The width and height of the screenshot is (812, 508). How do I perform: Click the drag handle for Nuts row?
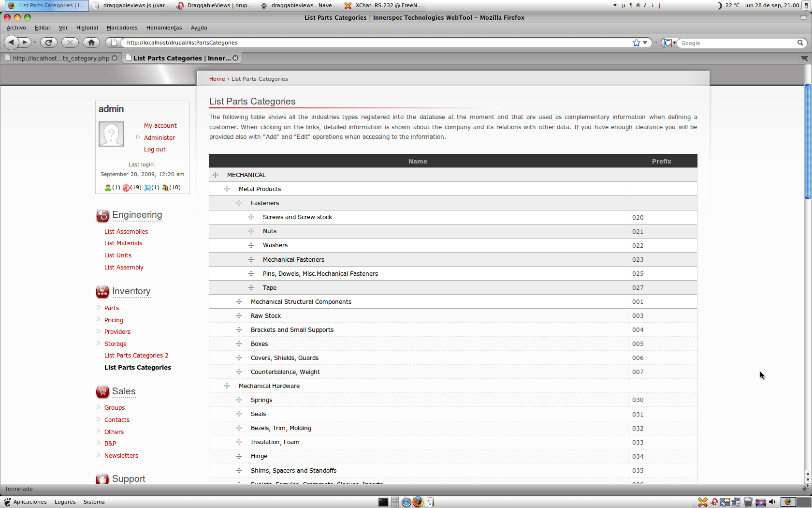tap(251, 231)
